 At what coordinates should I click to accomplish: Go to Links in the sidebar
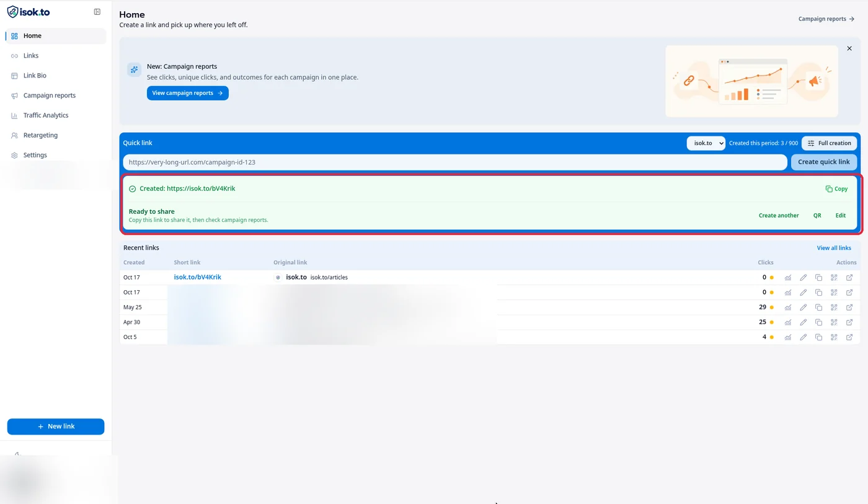[56, 56]
